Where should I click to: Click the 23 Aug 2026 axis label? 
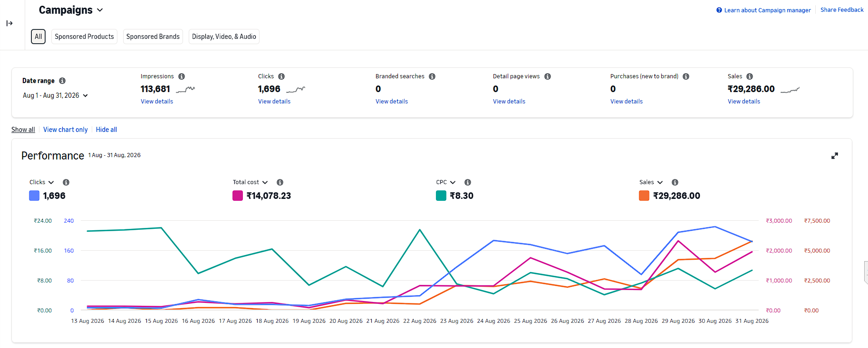[457, 321]
